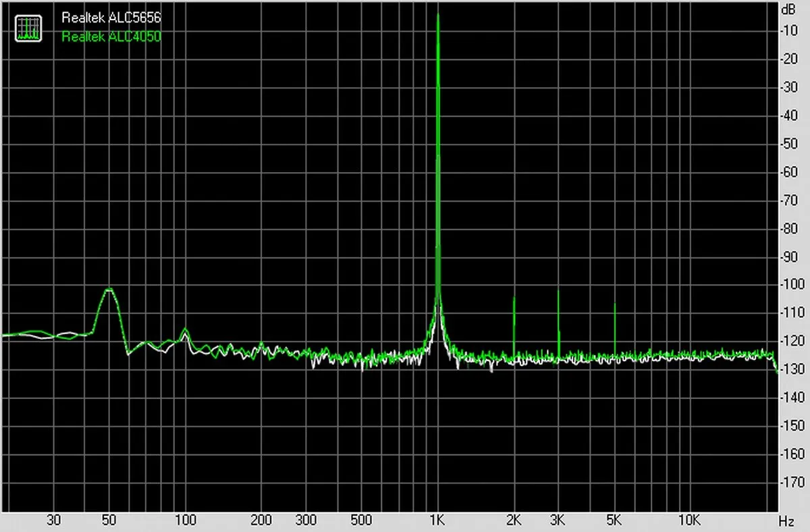The image size is (810, 532).
Task: Click the 30 Hz axis label
Action: [x=54, y=521]
